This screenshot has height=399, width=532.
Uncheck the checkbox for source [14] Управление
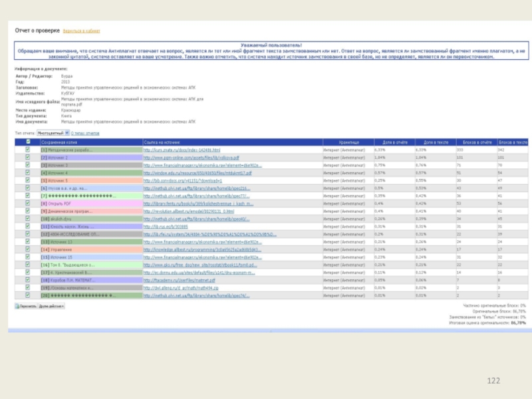point(27,249)
